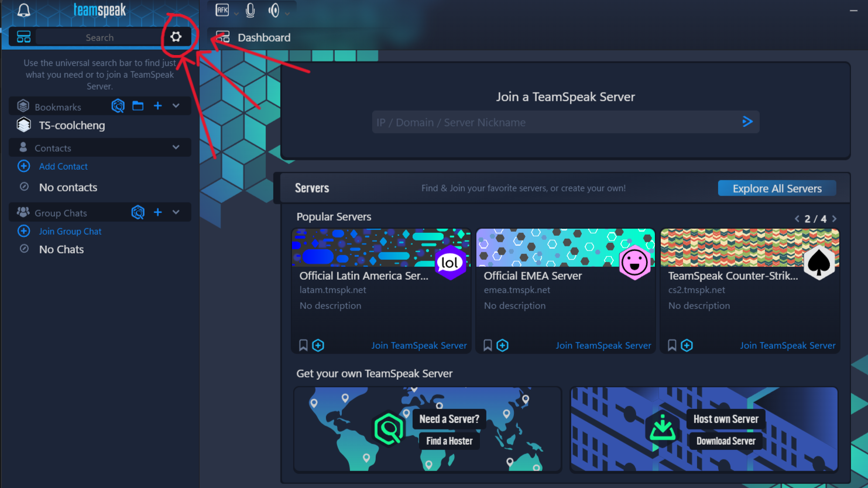Join the emea.tmspk.net TeamSpeak server
Screen dimensions: 868x488
pos(603,345)
